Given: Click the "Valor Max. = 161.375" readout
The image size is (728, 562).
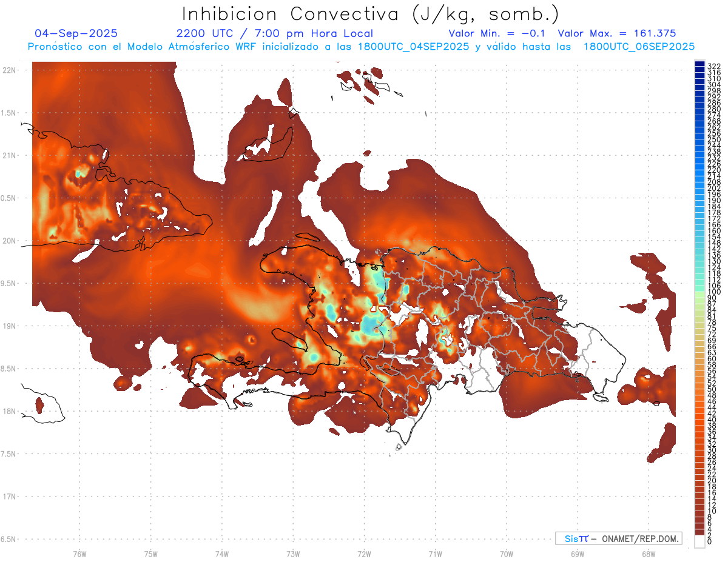Looking at the screenshot, I should (616, 33).
